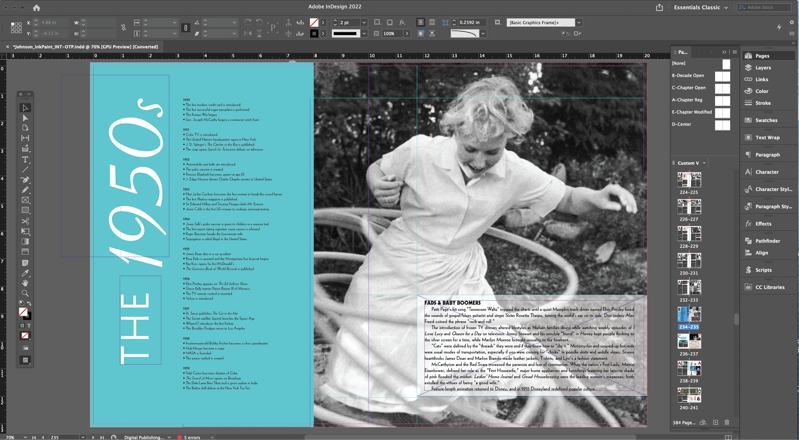This screenshot has width=799, height=440.
Task: Click the Quick Apply lightning icon
Action: 779,27
